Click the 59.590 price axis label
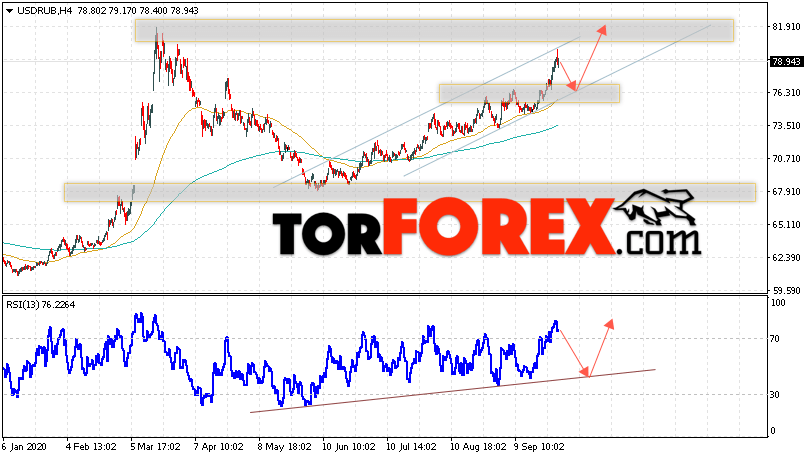 [x=787, y=291]
